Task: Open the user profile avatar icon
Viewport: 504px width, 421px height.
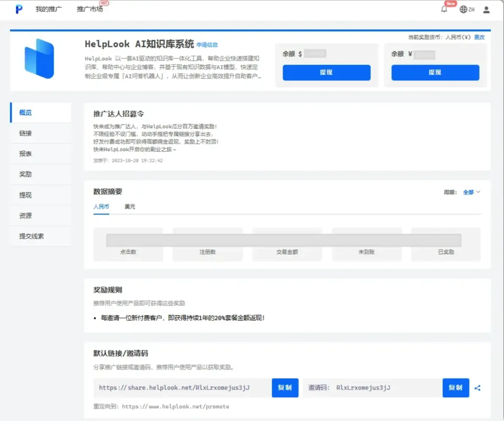Action: (x=486, y=9)
